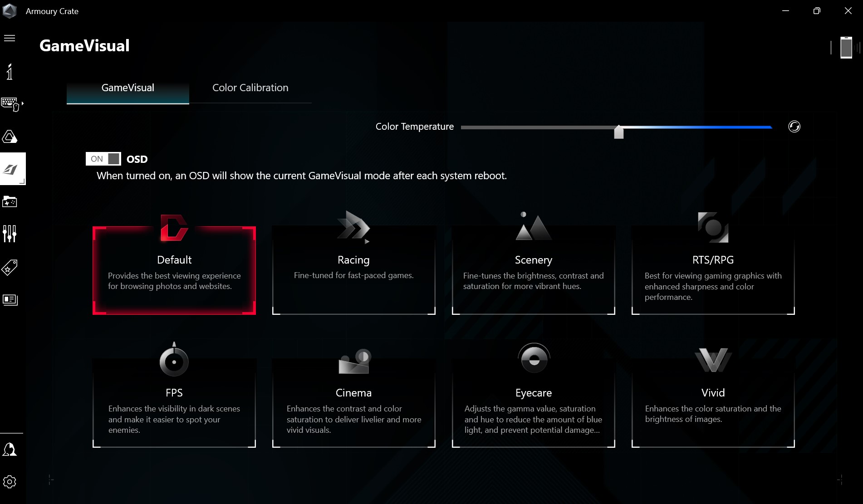Open the user profile icon near bottom
The image size is (863, 504).
pyautogui.click(x=10, y=450)
